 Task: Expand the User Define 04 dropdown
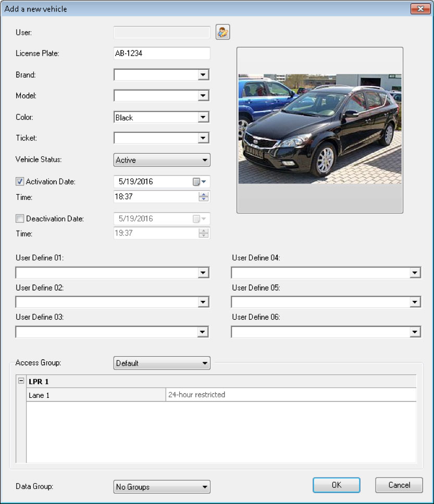coord(415,272)
